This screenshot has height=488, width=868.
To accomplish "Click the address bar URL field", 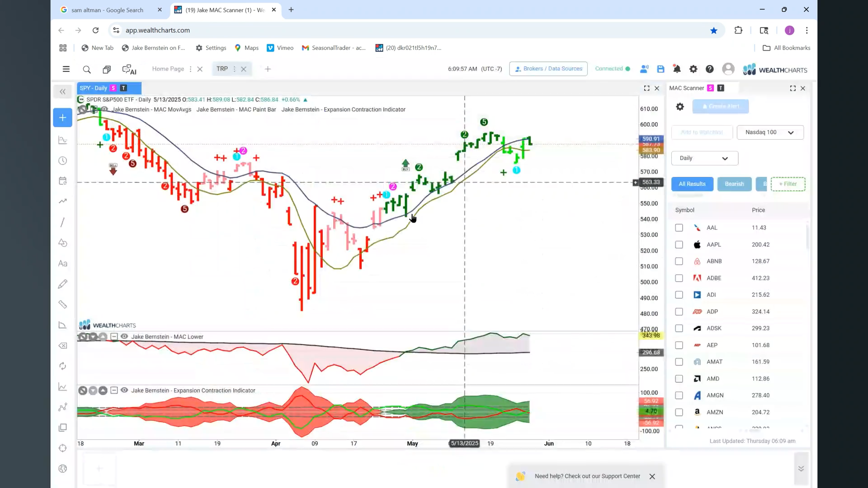I will (407, 30).
